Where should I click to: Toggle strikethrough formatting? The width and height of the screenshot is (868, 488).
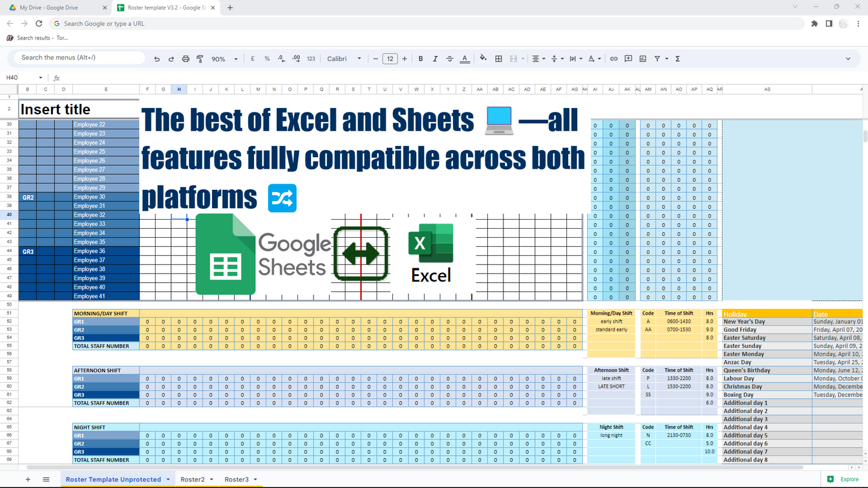tap(449, 59)
